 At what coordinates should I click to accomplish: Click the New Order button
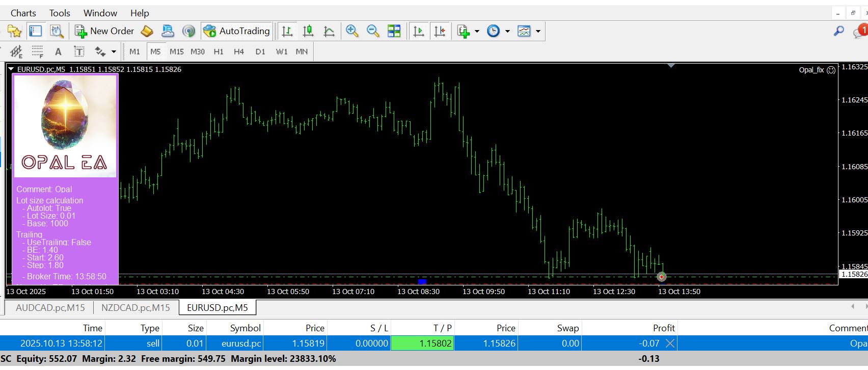[x=104, y=31]
